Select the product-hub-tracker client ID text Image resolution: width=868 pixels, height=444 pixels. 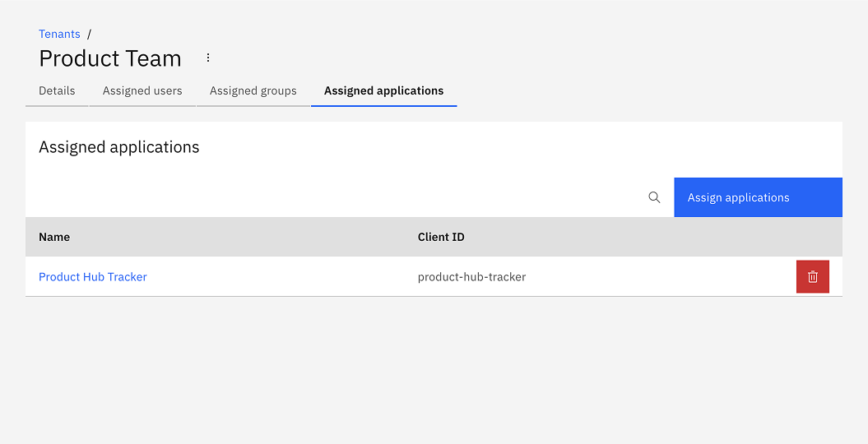(x=471, y=277)
